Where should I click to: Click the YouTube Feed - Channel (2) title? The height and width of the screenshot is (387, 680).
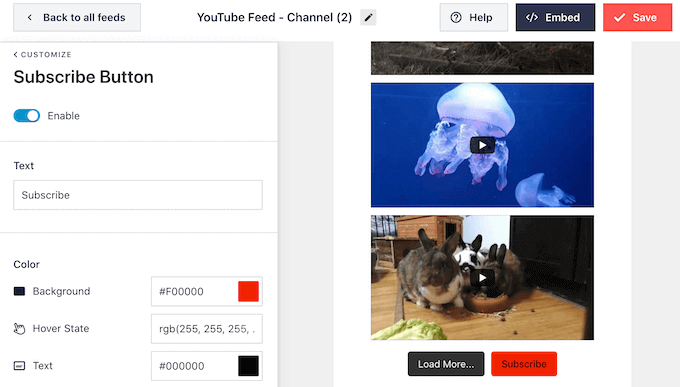pos(275,17)
